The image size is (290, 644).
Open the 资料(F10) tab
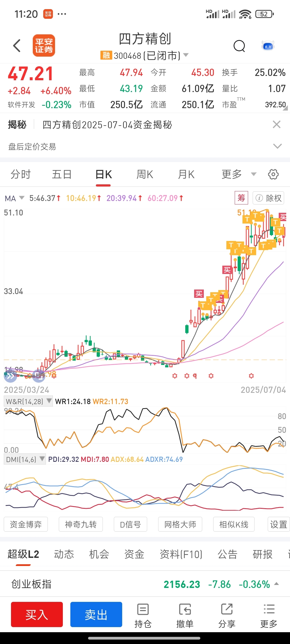click(x=181, y=554)
